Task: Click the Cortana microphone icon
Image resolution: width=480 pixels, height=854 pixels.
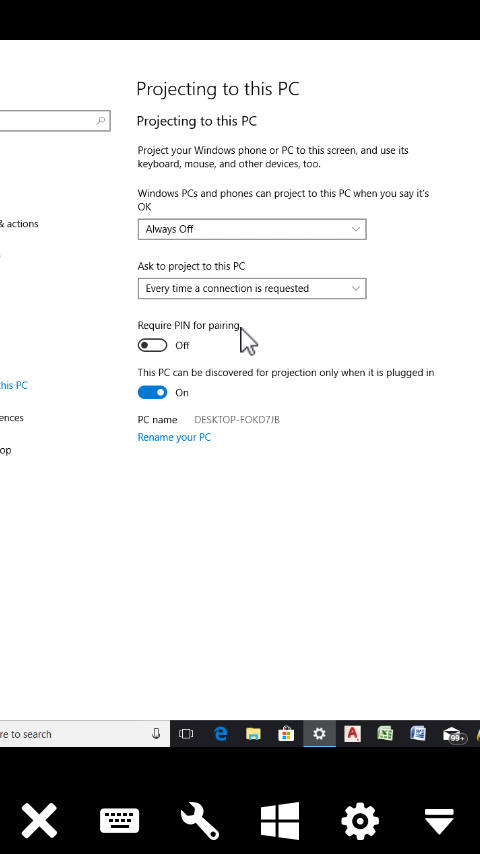Action: click(x=156, y=734)
